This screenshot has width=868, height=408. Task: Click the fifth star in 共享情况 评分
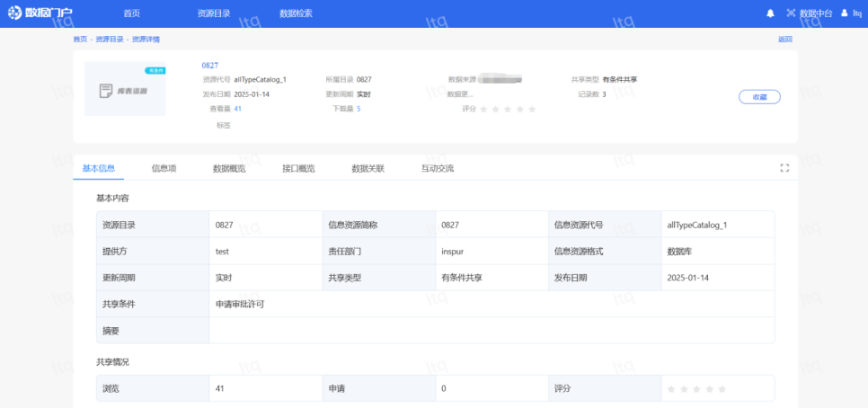pyautogui.click(x=722, y=389)
